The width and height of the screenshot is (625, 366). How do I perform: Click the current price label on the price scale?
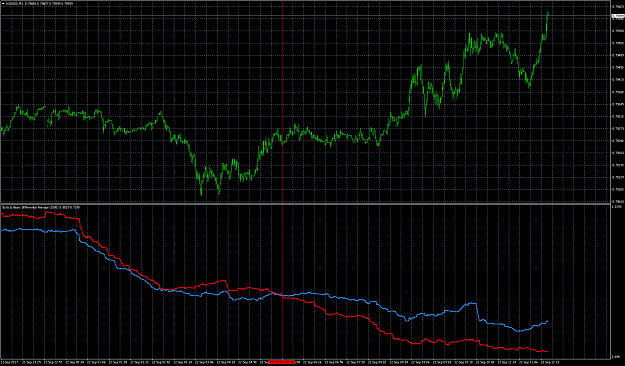(618, 16)
